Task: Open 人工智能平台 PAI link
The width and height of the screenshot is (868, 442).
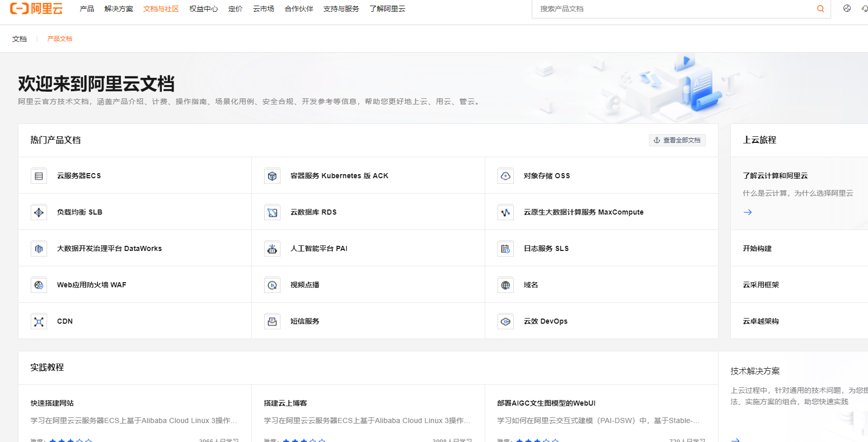Action: click(319, 248)
